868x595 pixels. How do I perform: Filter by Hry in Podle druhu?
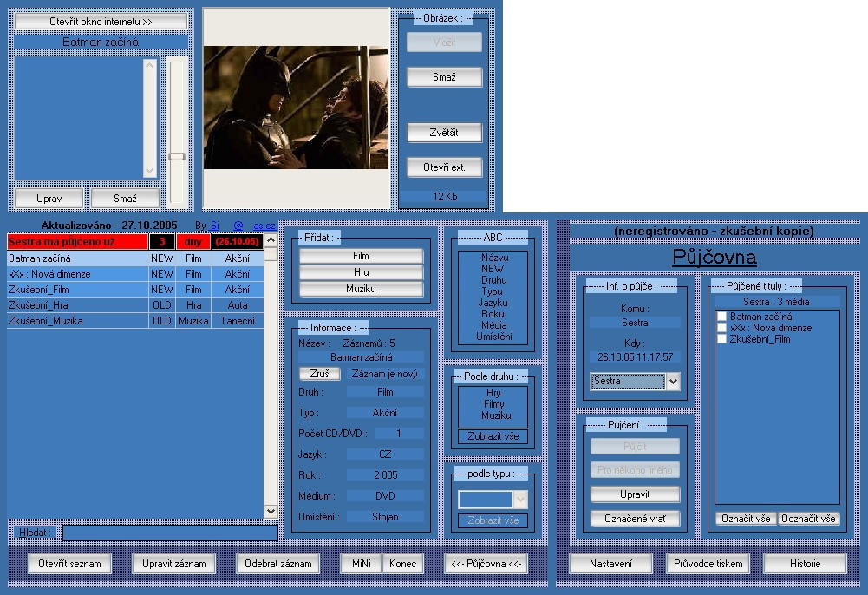(493, 393)
